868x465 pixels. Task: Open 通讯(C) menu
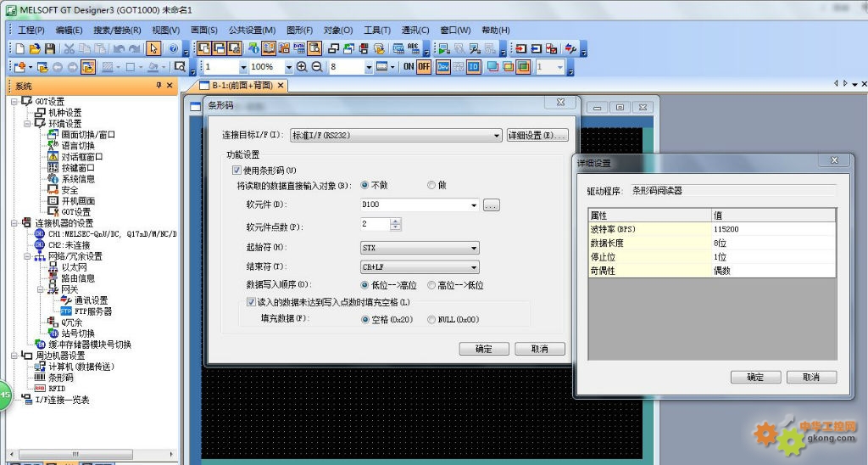pyautogui.click(x=415, y=30)
